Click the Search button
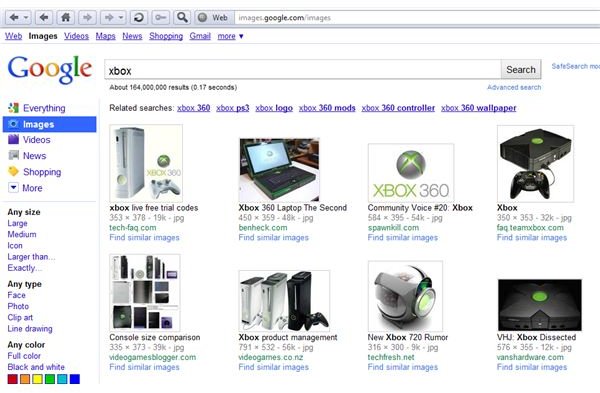600x393 pixels. tap(521, 70)
